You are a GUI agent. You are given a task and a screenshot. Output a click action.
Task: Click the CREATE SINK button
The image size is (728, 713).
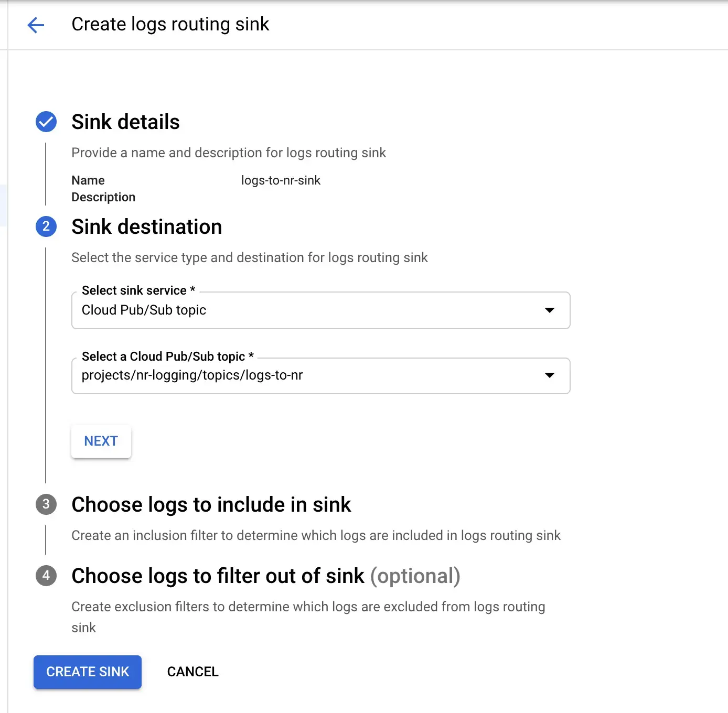(88, 672)
